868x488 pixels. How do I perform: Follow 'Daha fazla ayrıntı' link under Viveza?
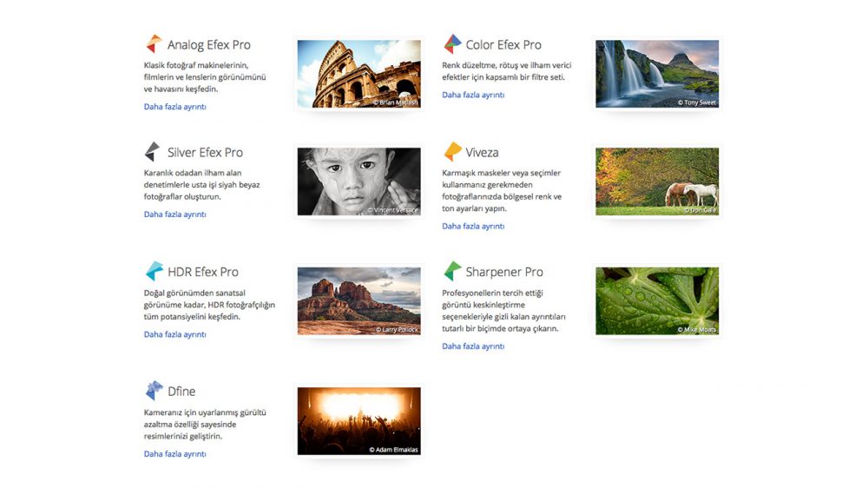[473, 227]
